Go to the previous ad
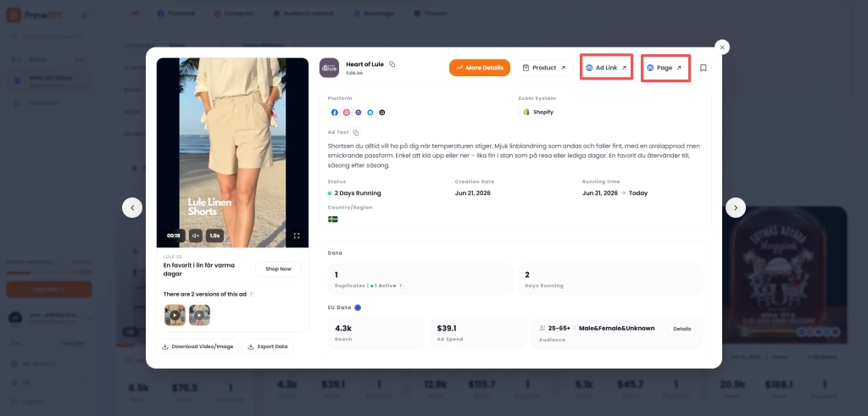868x416 pixels. 132,208
